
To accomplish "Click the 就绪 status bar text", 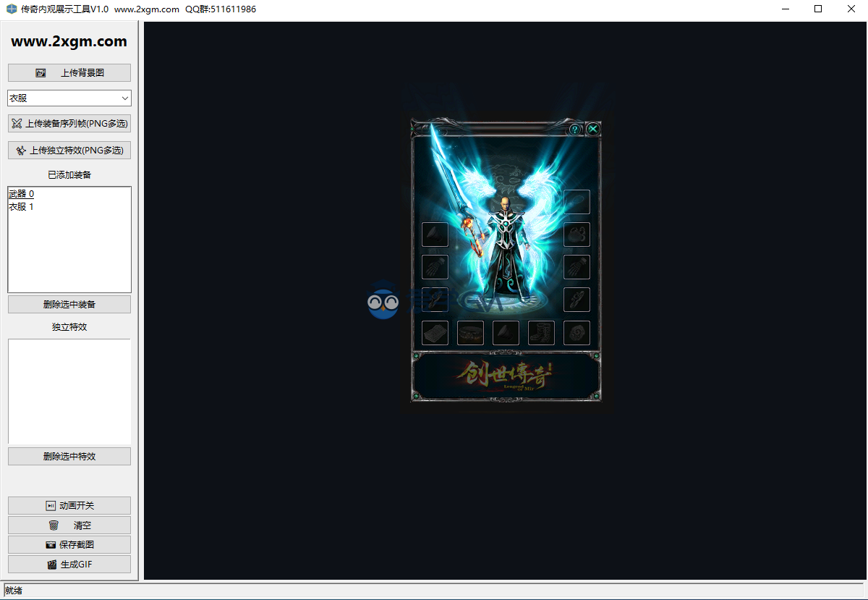I will [14, 591].
